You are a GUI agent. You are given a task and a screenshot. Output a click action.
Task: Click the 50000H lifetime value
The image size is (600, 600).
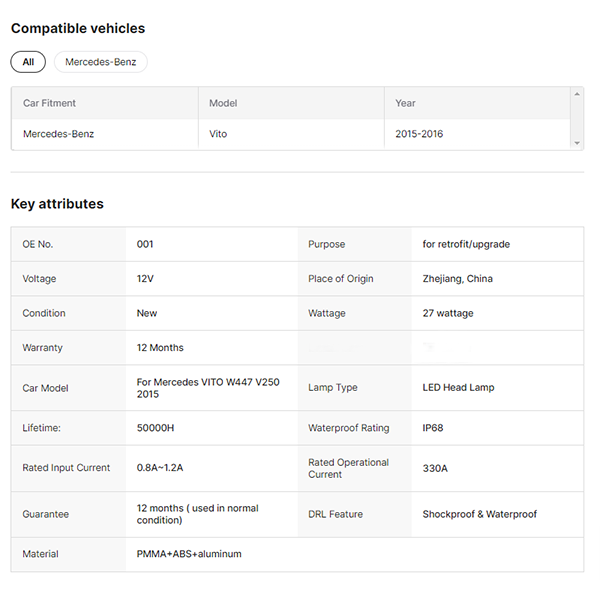pos(155,428)
